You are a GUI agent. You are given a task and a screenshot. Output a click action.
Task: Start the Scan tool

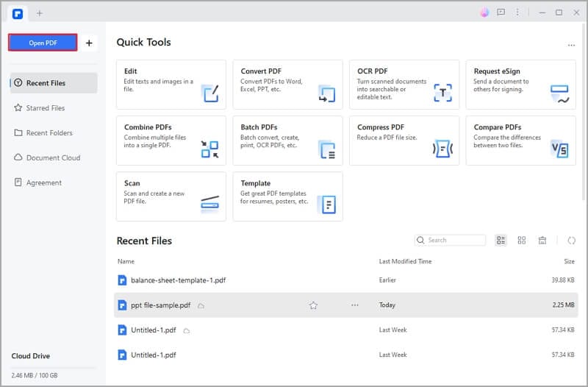171,196
